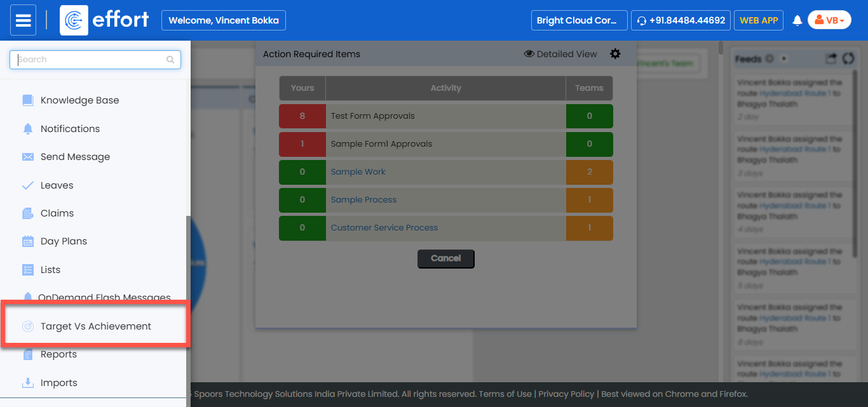The width and height of the screenshot is (868, 407).
Task: Open the notifications bell in header
Action: [797, 21]
